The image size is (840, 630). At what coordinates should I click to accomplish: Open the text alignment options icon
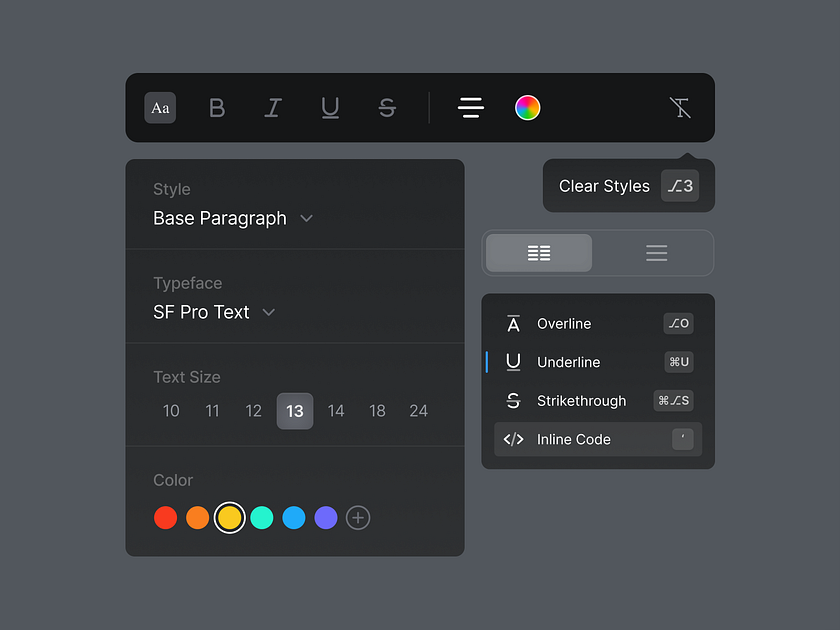[471, 108]
